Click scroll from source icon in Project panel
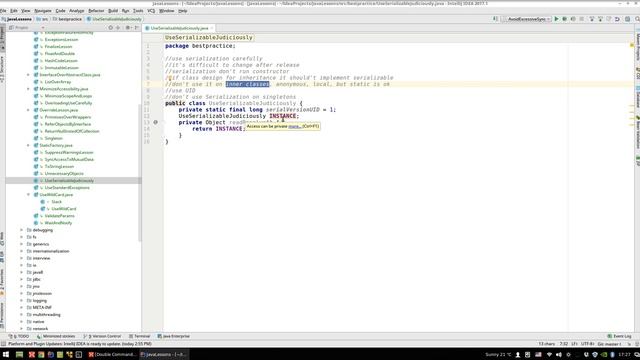640x360 pixels. (111, 28)
